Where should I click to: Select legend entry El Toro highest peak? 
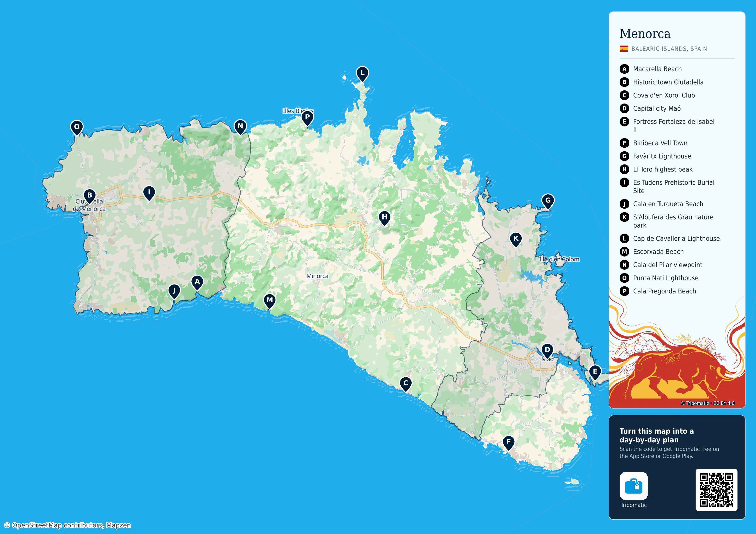click(656, 169)
